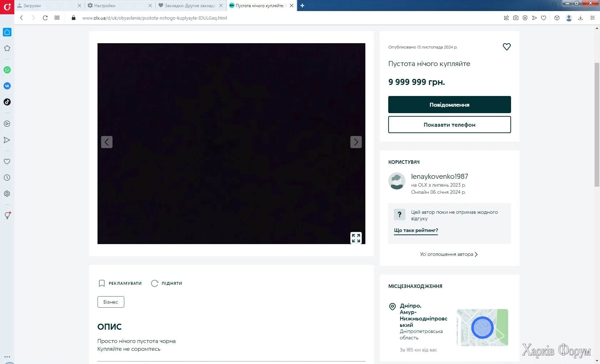Open the sidebar bookmarks star icon
The height and width of the screenshot is (364, 600).
pos(7,48)
